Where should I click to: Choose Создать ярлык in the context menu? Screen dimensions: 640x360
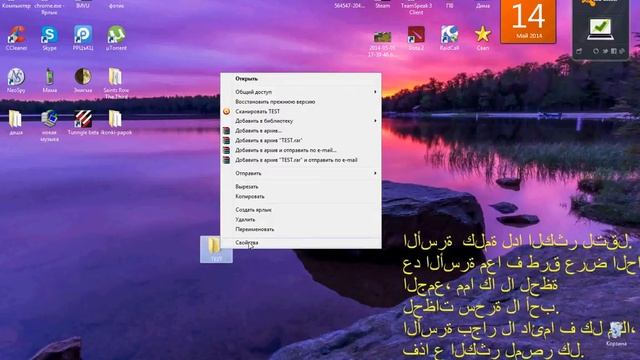[301, 210]
